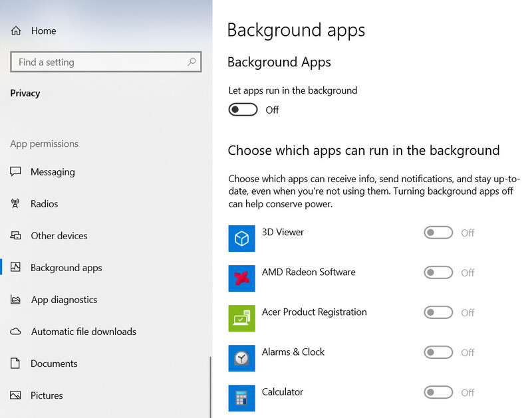Click the Automatic file downloads cloud icon
This screenshot has height=418, width=532.
click(x=15, y=331)
